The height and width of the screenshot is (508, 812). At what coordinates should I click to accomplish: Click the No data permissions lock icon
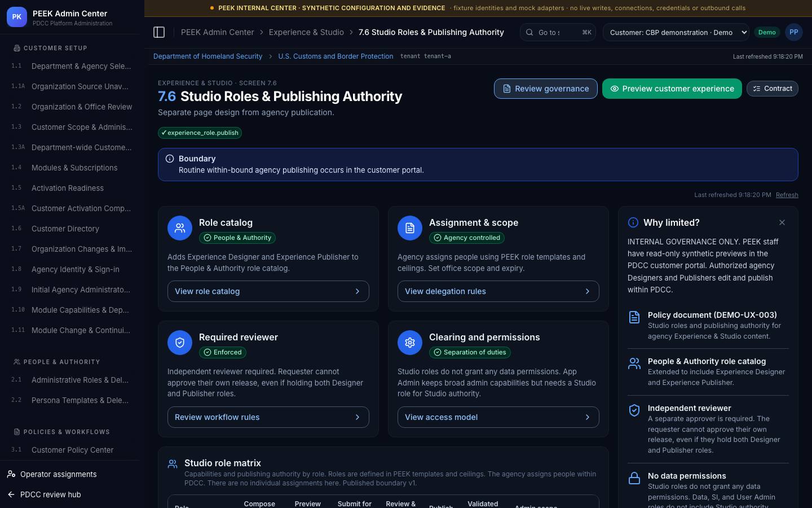click(634, 478)
